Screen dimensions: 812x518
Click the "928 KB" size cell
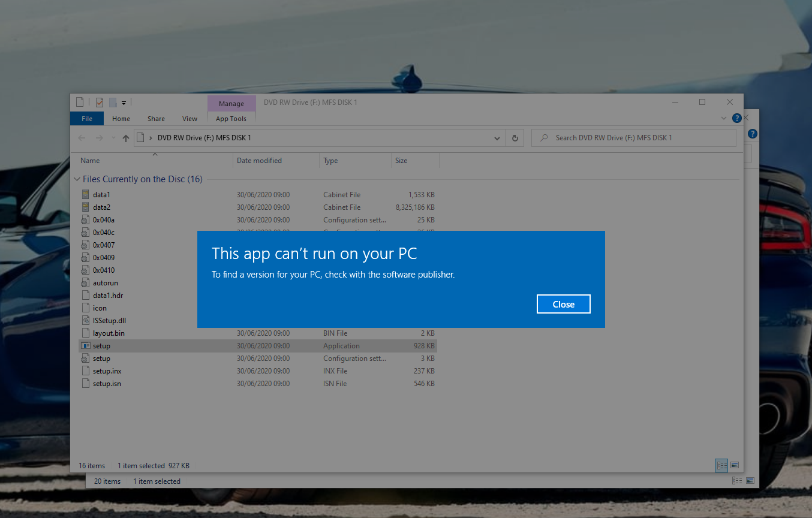coord(424,346)
